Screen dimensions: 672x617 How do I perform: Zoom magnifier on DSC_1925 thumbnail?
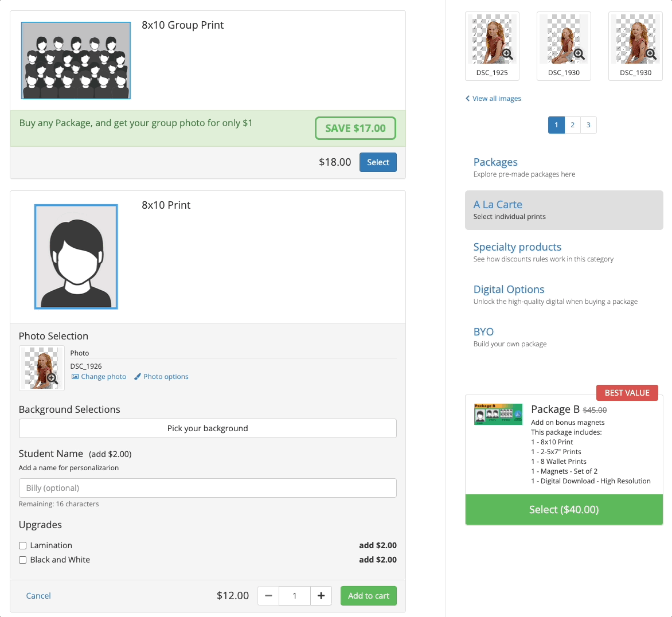click(507, 54)
